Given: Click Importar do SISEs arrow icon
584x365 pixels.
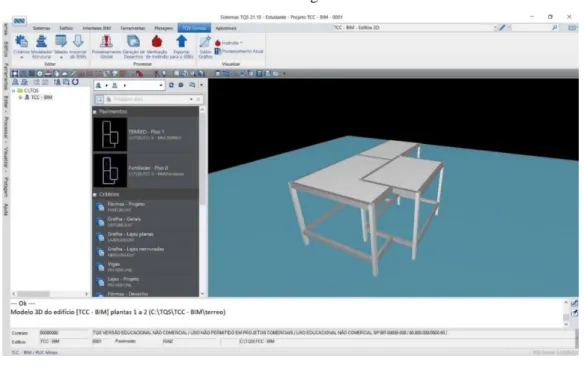Looking at the screenshot, I should [78, 42].
